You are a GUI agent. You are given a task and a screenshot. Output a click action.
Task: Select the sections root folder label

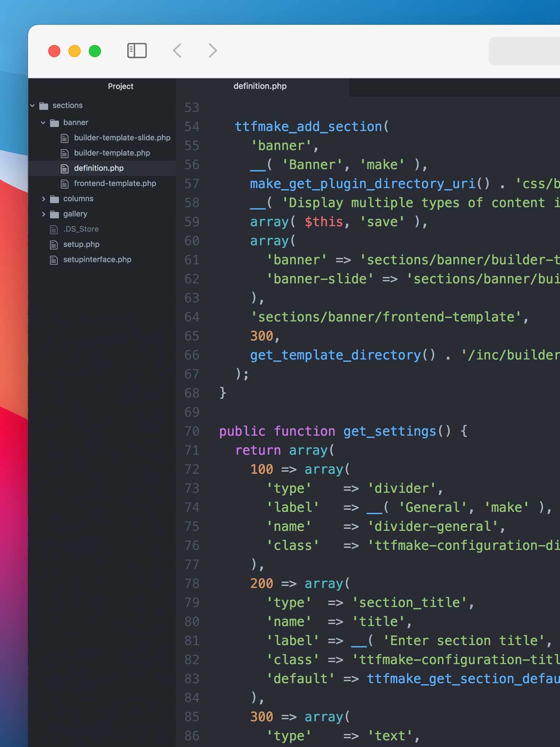pyautogui.click(x=68, y=105)
